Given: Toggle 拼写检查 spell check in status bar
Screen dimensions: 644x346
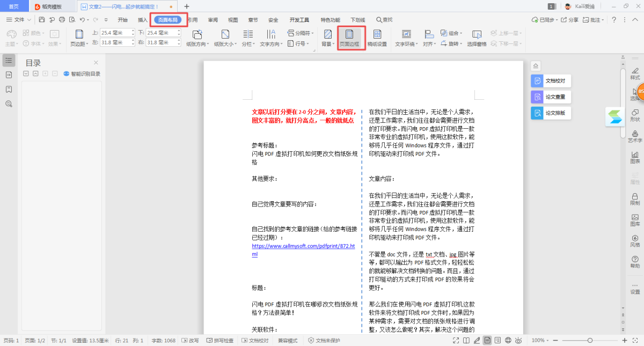Looking at the screenshot, I should point(220,341).
